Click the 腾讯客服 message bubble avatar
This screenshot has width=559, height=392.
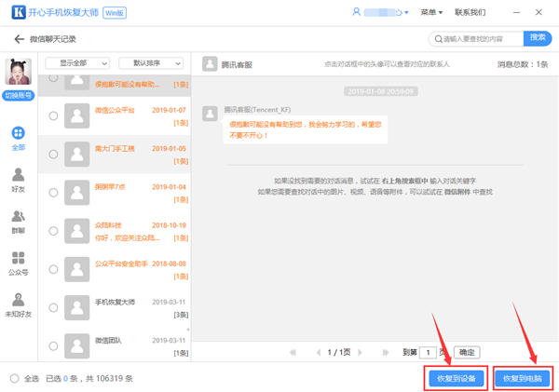(x=210, y=114)
